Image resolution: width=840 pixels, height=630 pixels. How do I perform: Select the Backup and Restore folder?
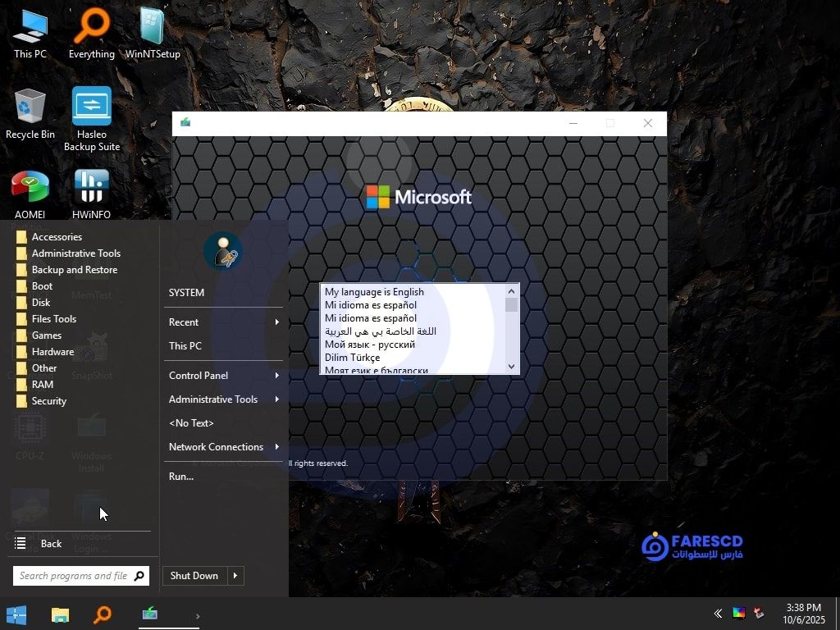74,270
